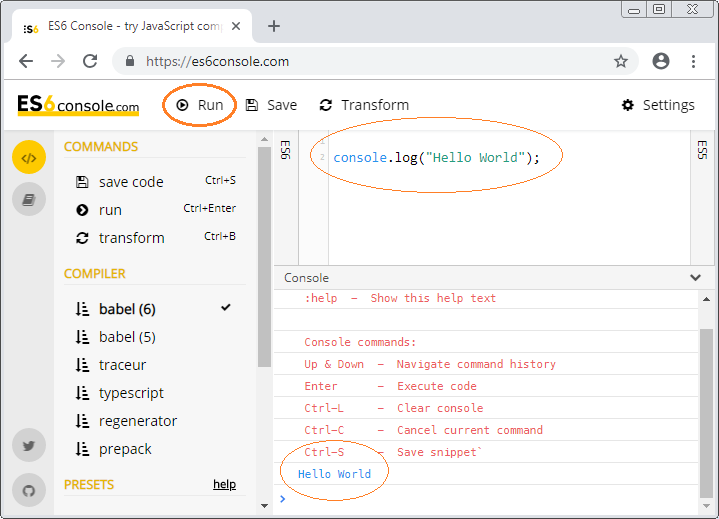The width and height of the screenshot is (719, 519).
Task: Reload the page with the refresh icon
Action: [90, 61]
